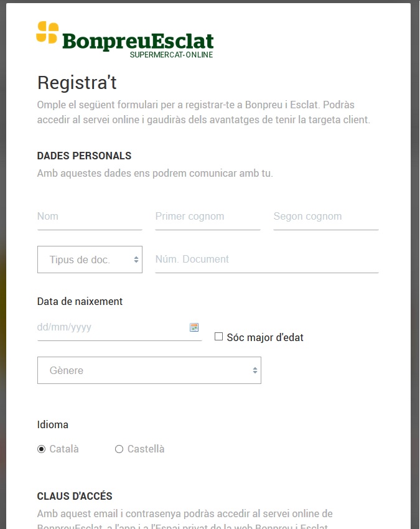Open the "Tipus de doc." dropdown
The width and height of the screenshot is (420, 529).
click(x=90, y=260)
